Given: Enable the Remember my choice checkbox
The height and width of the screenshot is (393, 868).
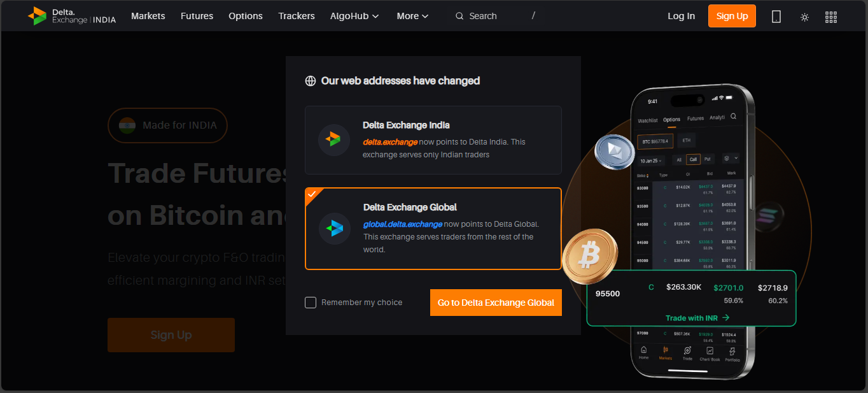Looking at the screenshot, I should click(x=311, y=303).
